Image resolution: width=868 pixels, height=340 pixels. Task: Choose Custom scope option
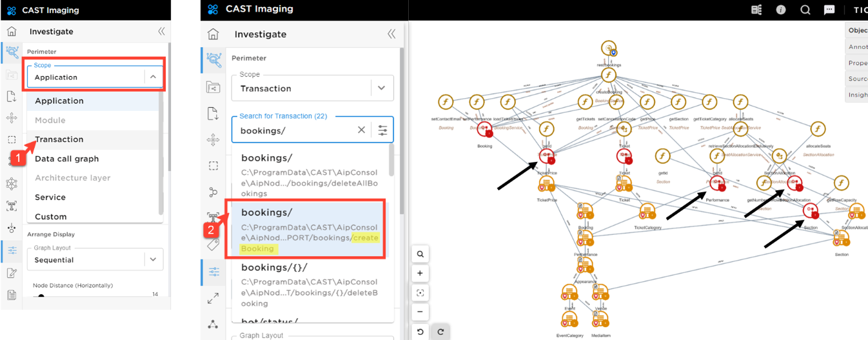click(x=93, y=216)
